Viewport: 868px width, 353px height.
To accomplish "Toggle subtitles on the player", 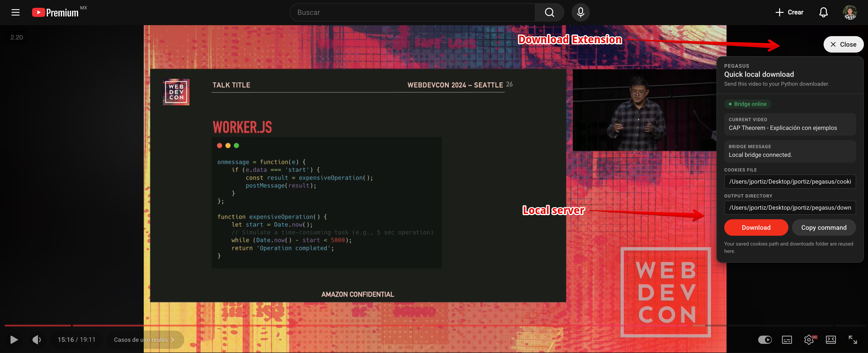I will [x=787, y=340].
